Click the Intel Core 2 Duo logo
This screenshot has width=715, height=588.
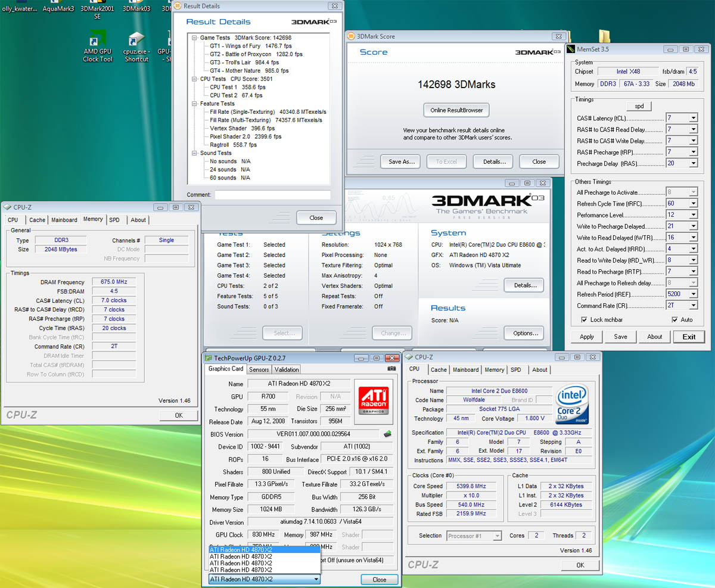point(572,405)
